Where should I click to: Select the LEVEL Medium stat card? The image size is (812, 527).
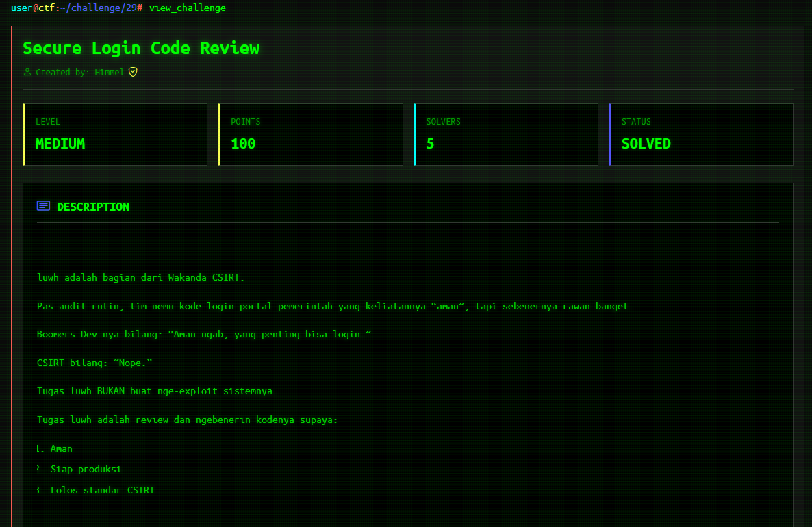pos(115,134)
